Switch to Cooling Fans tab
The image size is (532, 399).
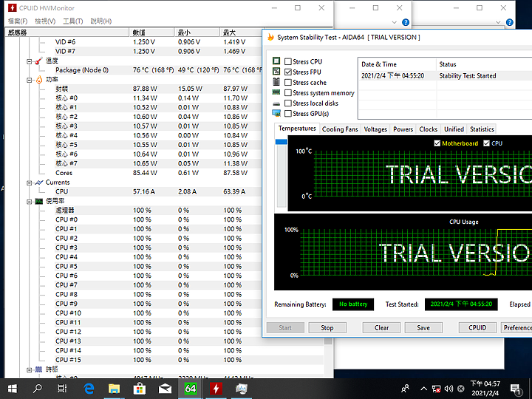click(x=340, y=129)
